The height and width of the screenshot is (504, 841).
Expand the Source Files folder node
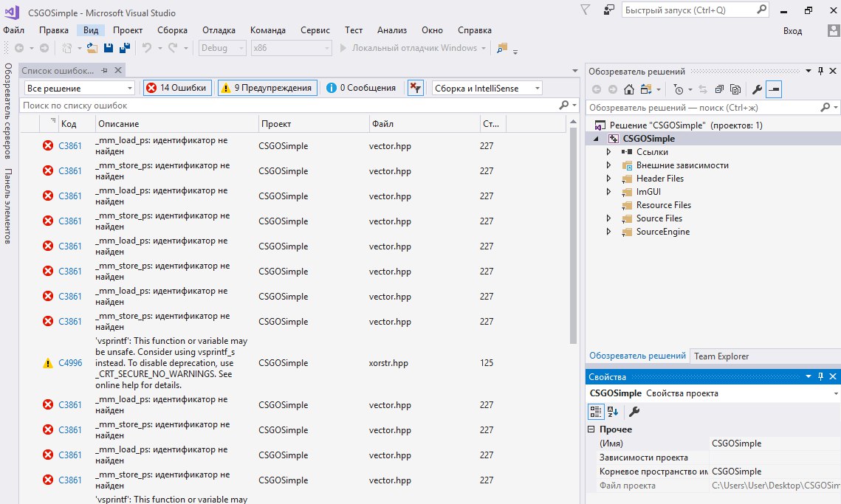tap(608, 218)
